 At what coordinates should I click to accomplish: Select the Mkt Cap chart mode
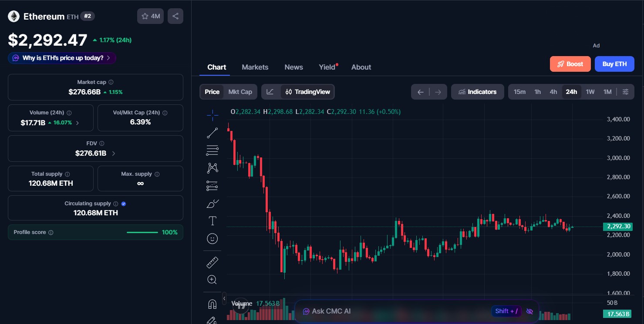click(x=240, y=92)
